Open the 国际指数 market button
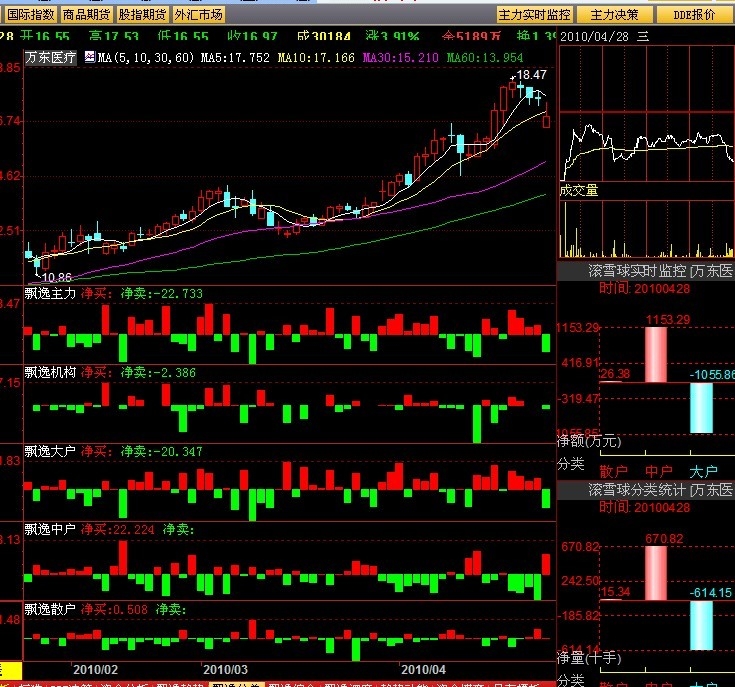The image size is (735, 687). pos(31,15)
